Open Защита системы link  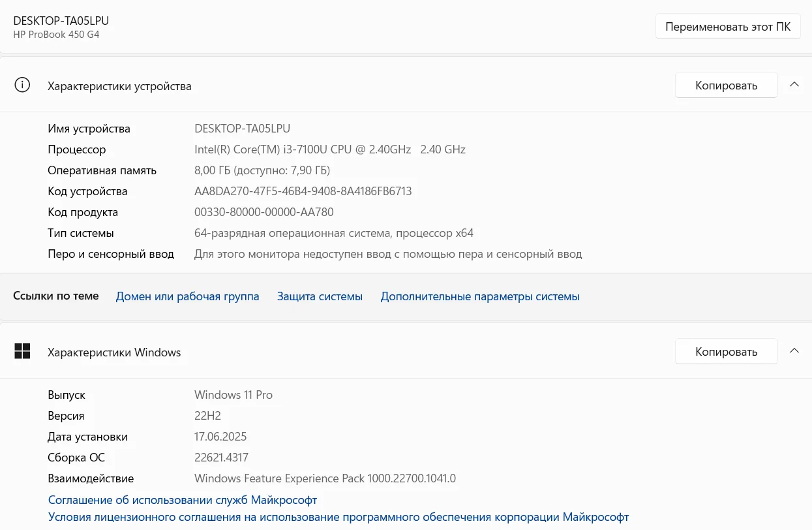(x=320, y=296)
